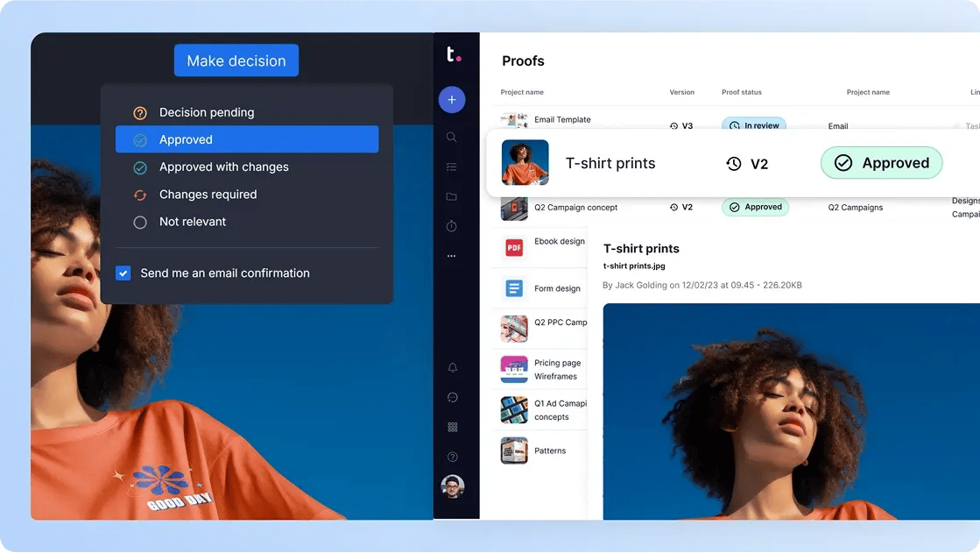Open the Ebook design proof
This screenshot has width=980, height=553.
coord(559,242)
